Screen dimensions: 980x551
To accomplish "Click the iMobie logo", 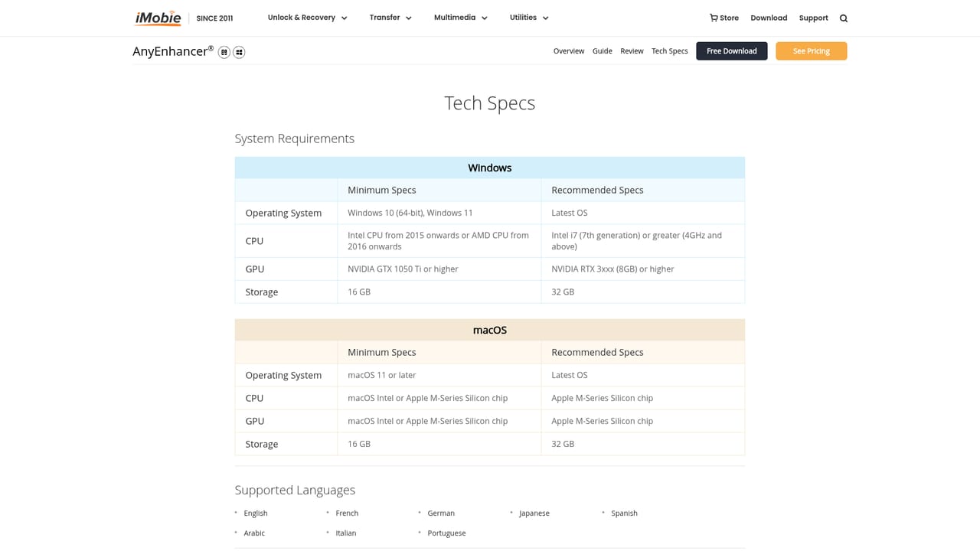I will [158, 18].
